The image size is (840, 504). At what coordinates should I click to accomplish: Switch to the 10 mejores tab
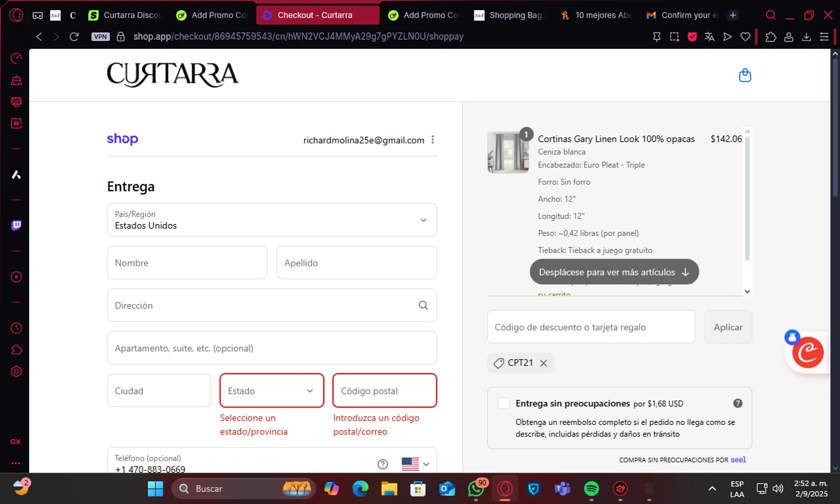(595, 15)
